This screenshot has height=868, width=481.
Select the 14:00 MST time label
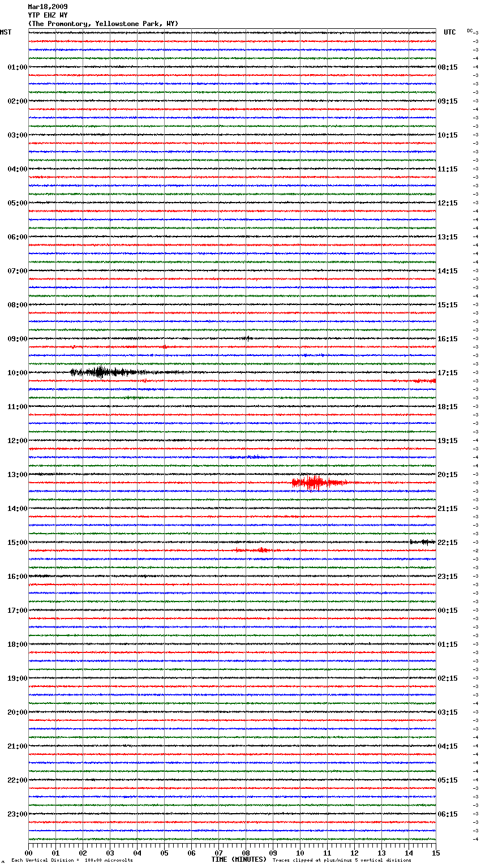coord(17,509)
